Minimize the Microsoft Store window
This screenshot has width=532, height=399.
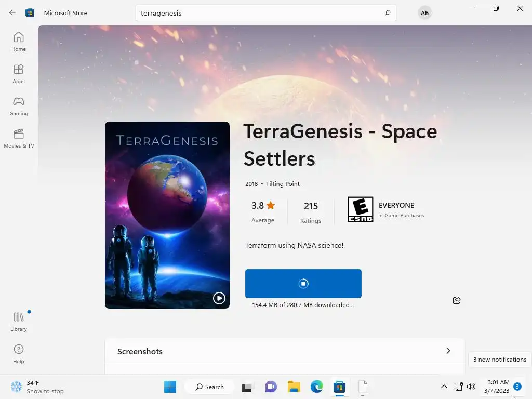(472, 8)
